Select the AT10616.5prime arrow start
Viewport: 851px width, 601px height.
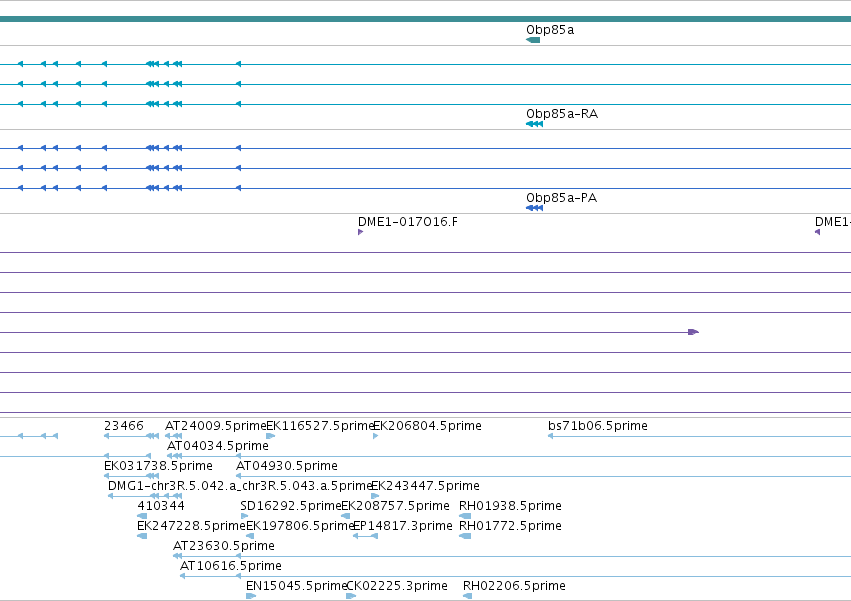tap(182, 576)
